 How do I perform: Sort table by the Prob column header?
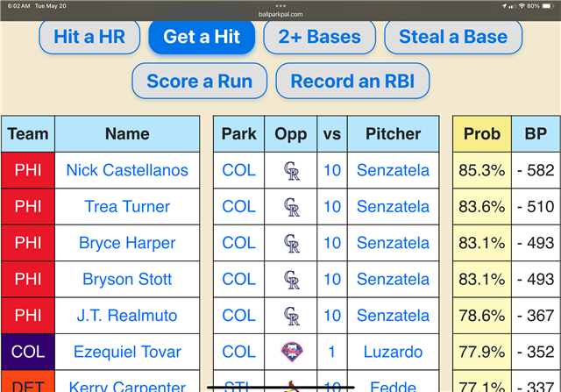pyautogui.click(x=482, y=134)
